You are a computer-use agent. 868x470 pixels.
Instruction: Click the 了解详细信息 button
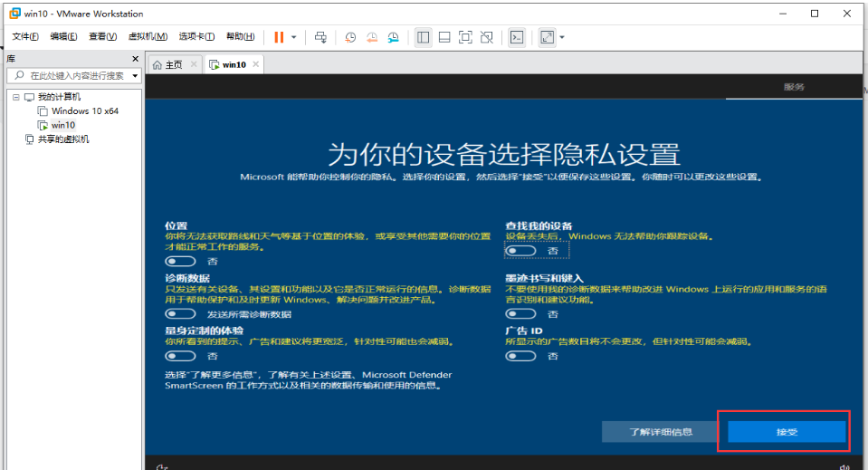click(661, 432)
